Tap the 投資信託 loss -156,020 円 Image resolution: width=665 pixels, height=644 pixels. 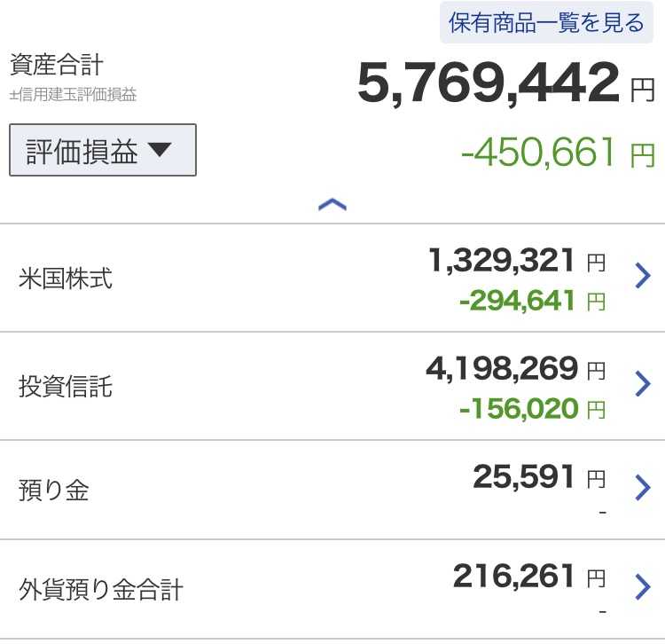pos(533,409)
